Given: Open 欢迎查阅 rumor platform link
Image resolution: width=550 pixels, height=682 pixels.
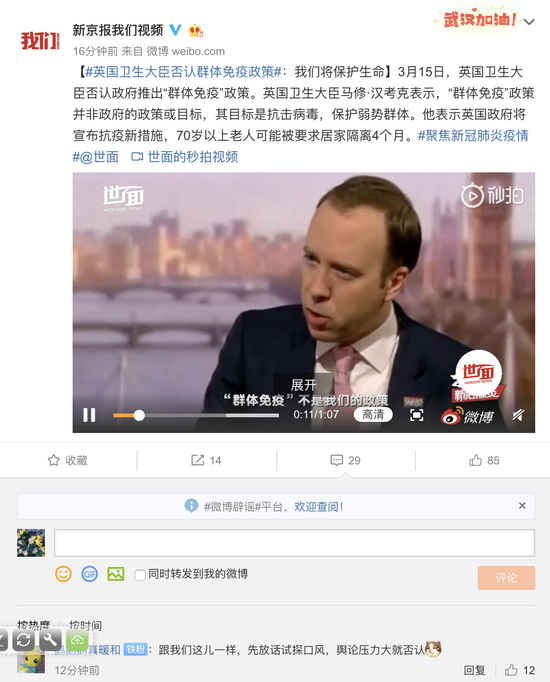Looking at the screenshot, I should click(x=319, y=507).
